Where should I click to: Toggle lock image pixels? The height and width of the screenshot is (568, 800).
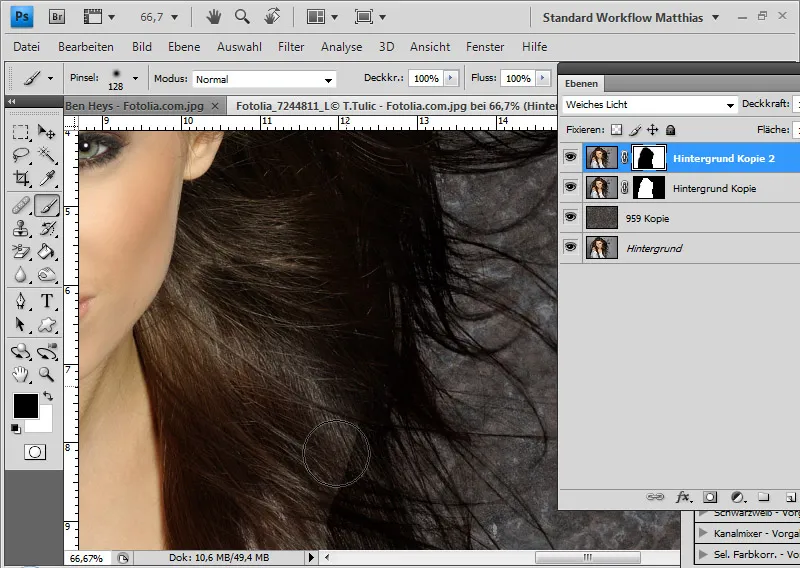coord(635,130)
